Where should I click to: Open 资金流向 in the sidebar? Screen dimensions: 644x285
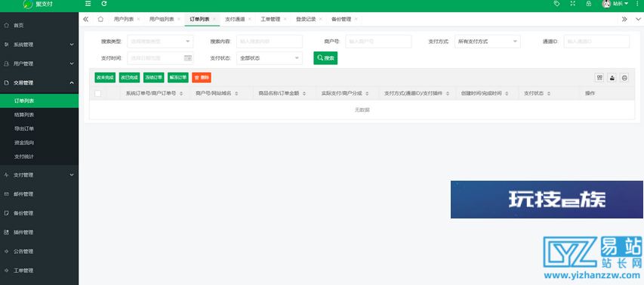(x=39, y=143)
